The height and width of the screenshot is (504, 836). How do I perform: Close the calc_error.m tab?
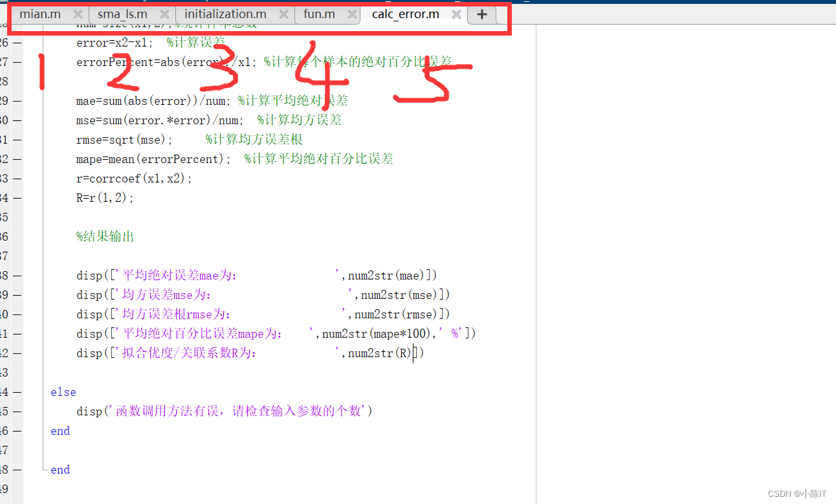click(456, 14)
